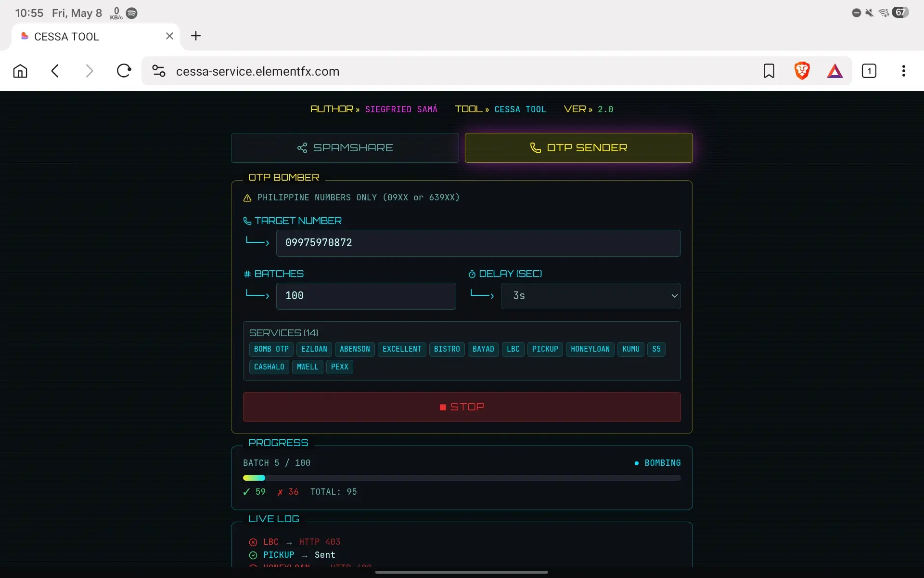The height and width of the screenshot is (578, 924).
Task: Close the CESSA TOOL tab
Action: click(169, 36)
